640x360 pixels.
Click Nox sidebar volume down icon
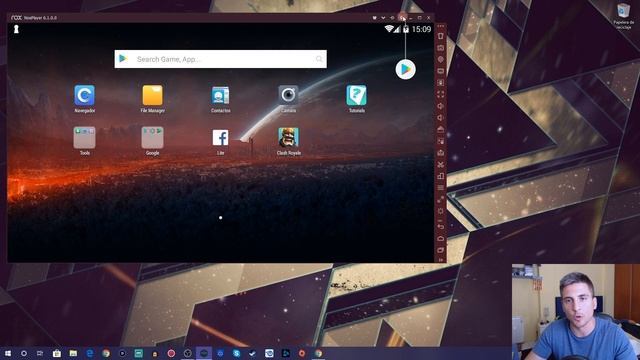coord(440,118)
